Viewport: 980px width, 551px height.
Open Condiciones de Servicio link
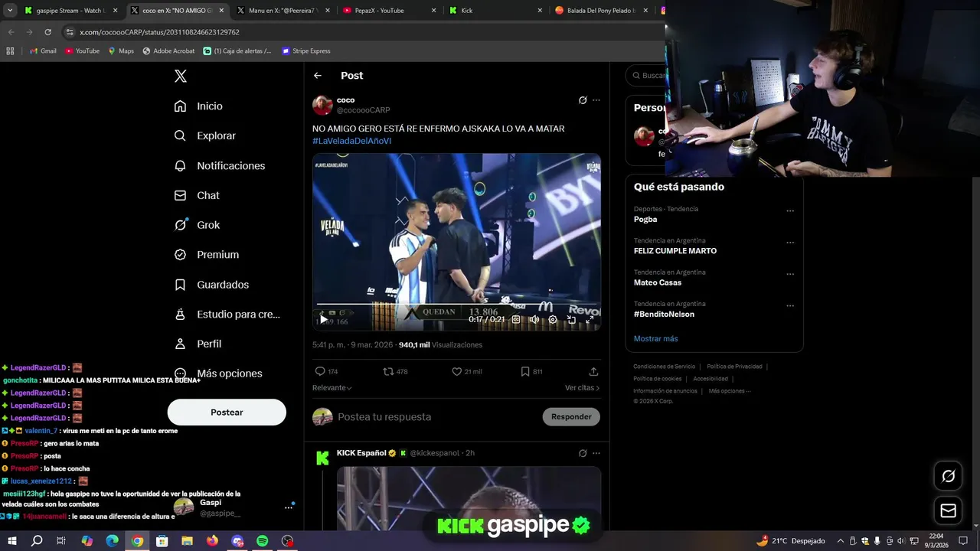(665, 367)
